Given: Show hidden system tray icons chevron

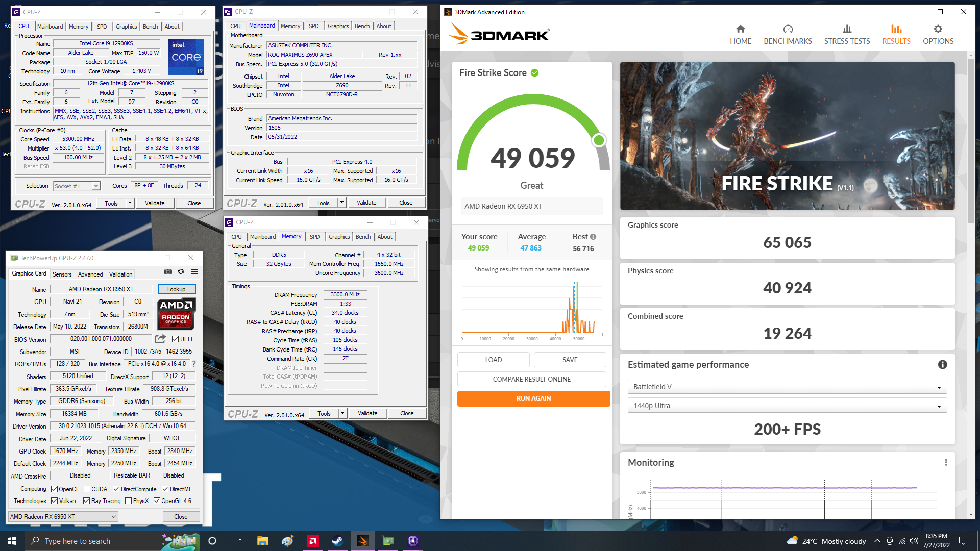Looking at the screenshot, I should (x=877, y=541).
